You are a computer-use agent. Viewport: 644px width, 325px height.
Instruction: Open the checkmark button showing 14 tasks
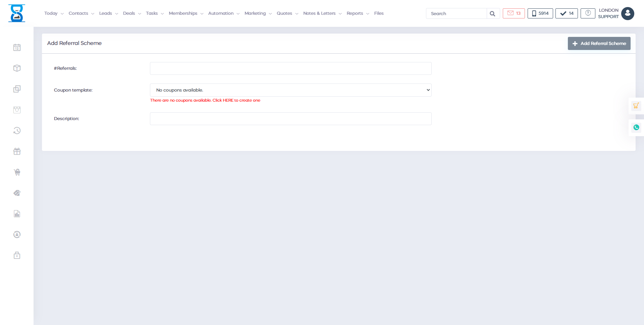point(566,13)
